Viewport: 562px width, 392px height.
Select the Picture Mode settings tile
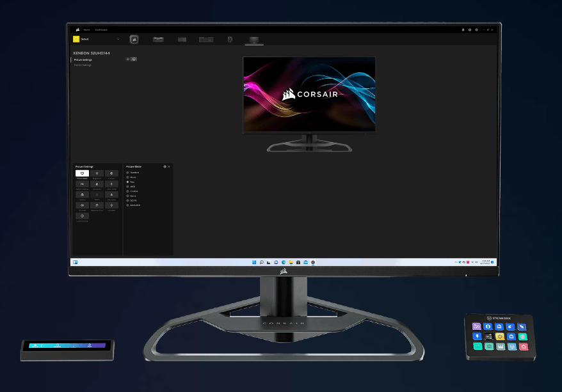pos(82,174)
